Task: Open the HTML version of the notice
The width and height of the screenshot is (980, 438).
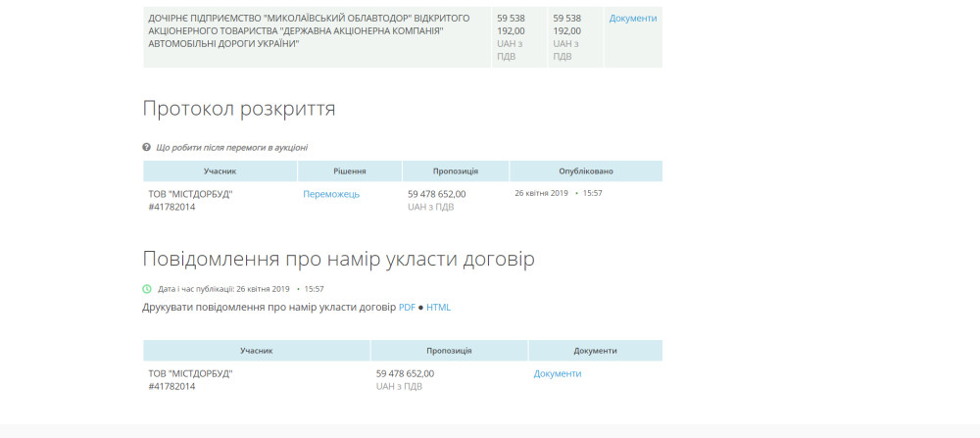Action: pos(438,307)
